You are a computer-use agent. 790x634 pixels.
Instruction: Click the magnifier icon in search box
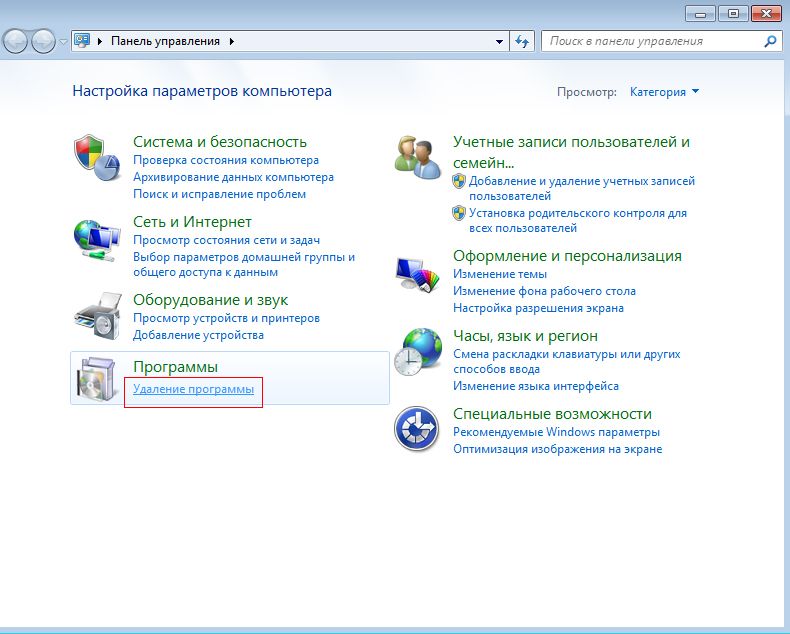770,41
